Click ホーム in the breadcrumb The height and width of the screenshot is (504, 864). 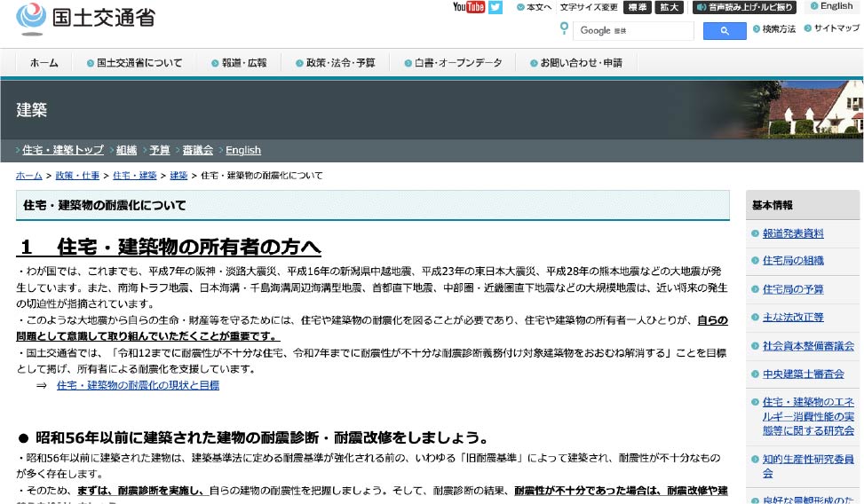tap(29, 176)
